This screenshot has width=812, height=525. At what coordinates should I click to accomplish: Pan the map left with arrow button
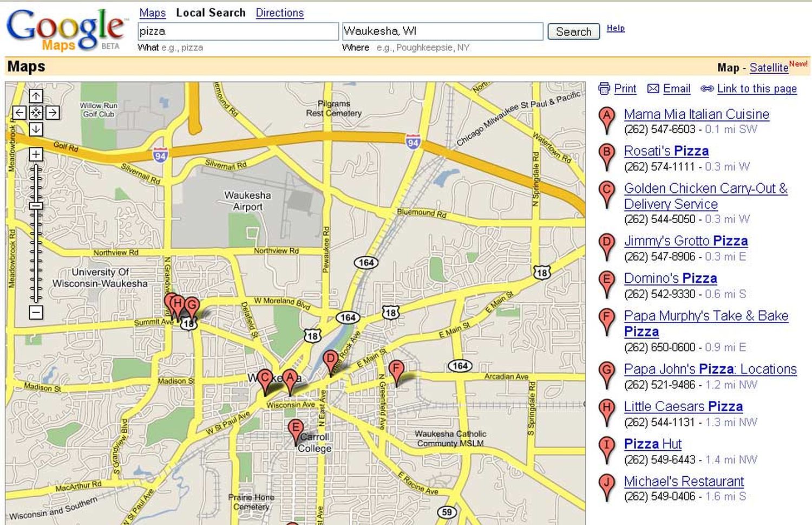pyautogui.click(x=19, y=113)
